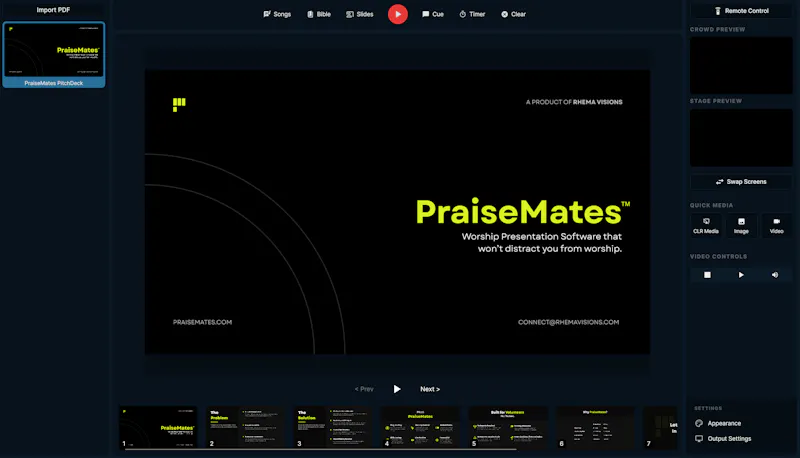
Task: Advance with the Next > button
Action: pyautogui.click(x=430, y=389)
